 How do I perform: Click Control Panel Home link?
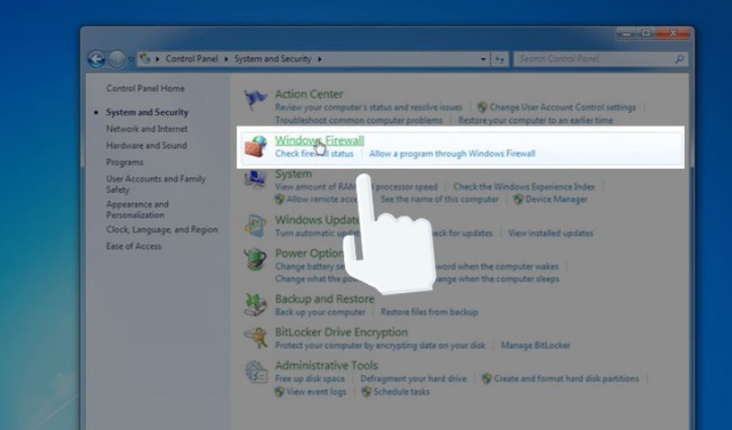click(x=145, y=89)
